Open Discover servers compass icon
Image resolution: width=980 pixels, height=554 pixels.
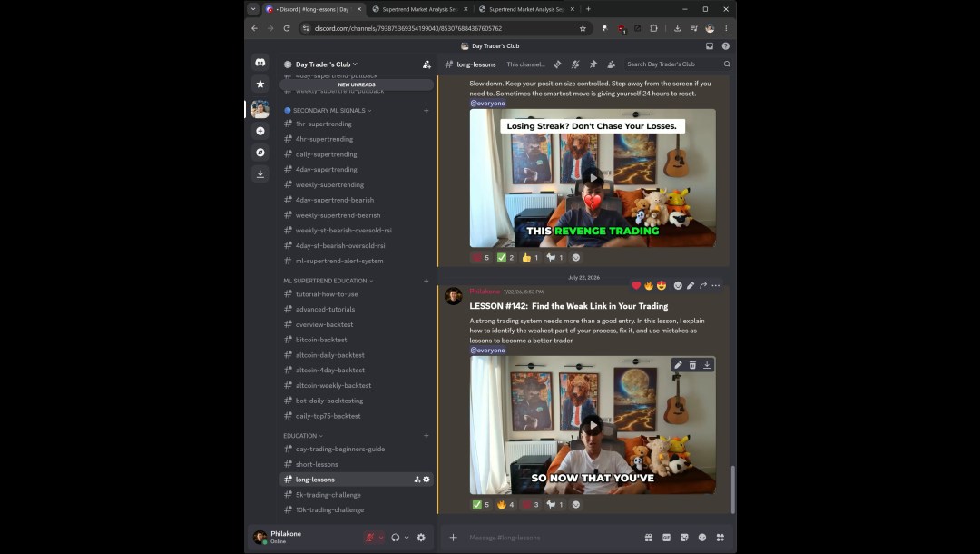pyautogui.click(x=260, y=153)
